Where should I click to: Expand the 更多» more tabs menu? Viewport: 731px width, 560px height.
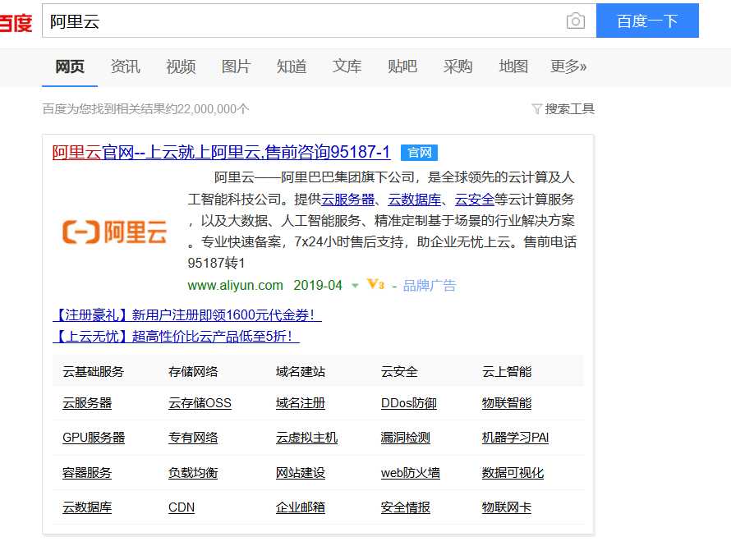coord(568,67)
